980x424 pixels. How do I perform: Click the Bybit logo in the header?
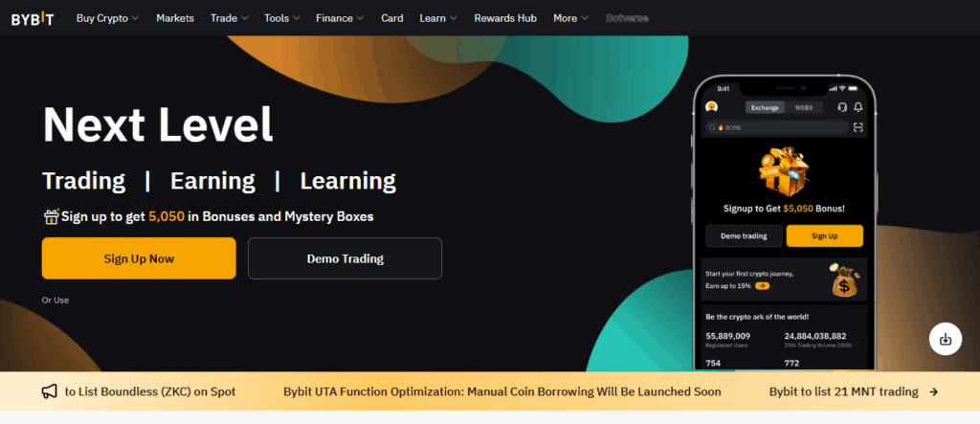click(x=33, y=18)
